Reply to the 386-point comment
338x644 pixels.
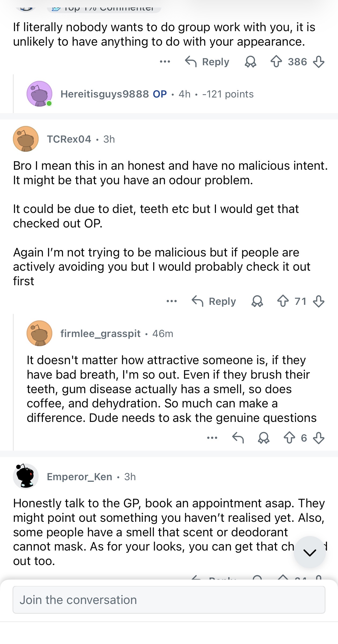pos(207,62)
